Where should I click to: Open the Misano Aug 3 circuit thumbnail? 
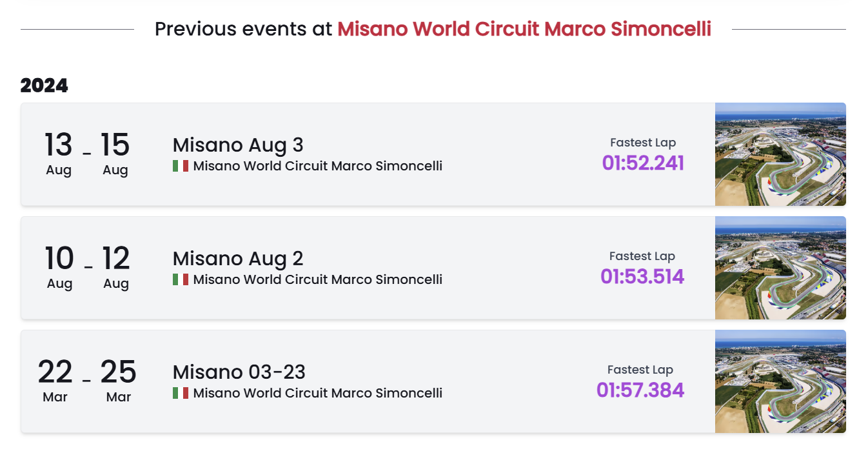[780, 154]
